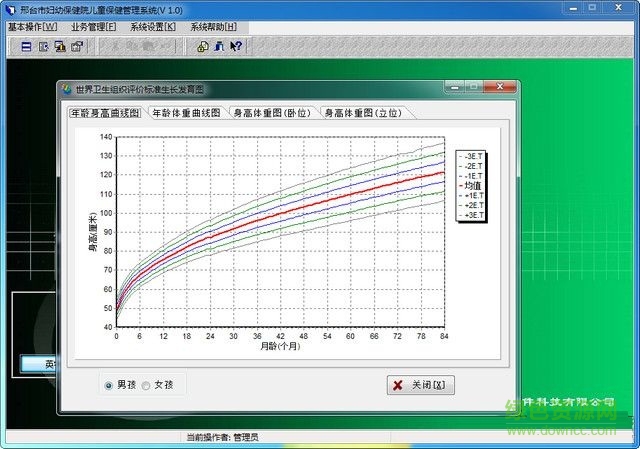Click the main application title bar icon

pos(11,9)
